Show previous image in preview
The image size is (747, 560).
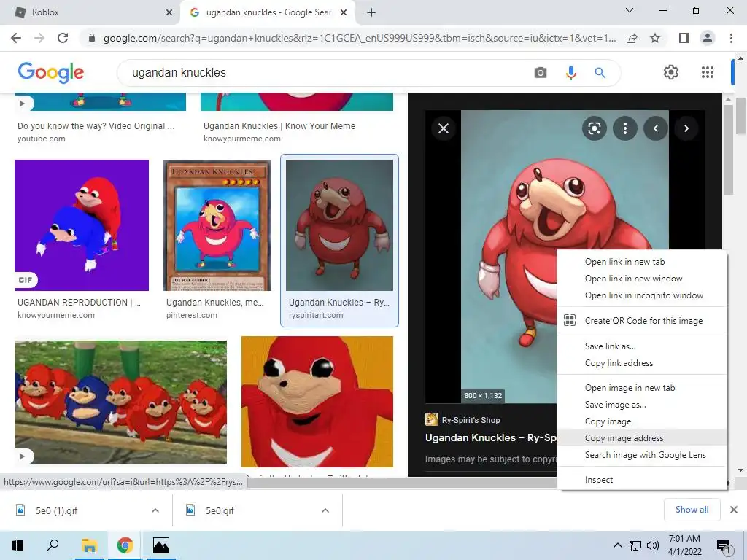point(656,128)
